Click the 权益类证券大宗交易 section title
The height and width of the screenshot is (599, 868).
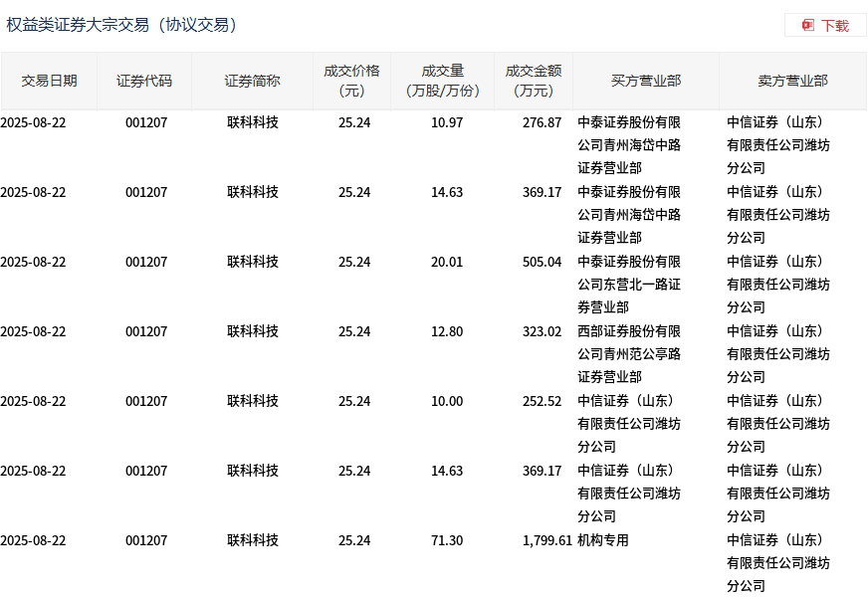tap(122, 25)
